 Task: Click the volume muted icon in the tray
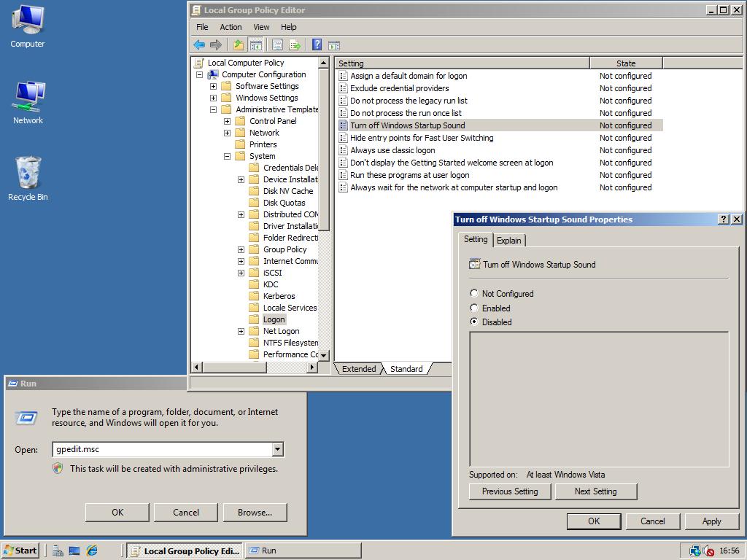pos(708,551)
